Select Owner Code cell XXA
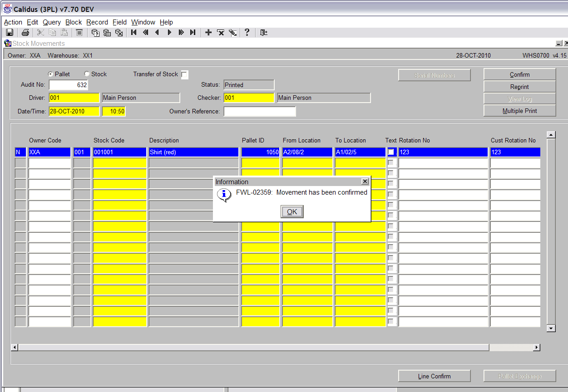The height and width of the screenshot is (392, 568). coord(49,152)
